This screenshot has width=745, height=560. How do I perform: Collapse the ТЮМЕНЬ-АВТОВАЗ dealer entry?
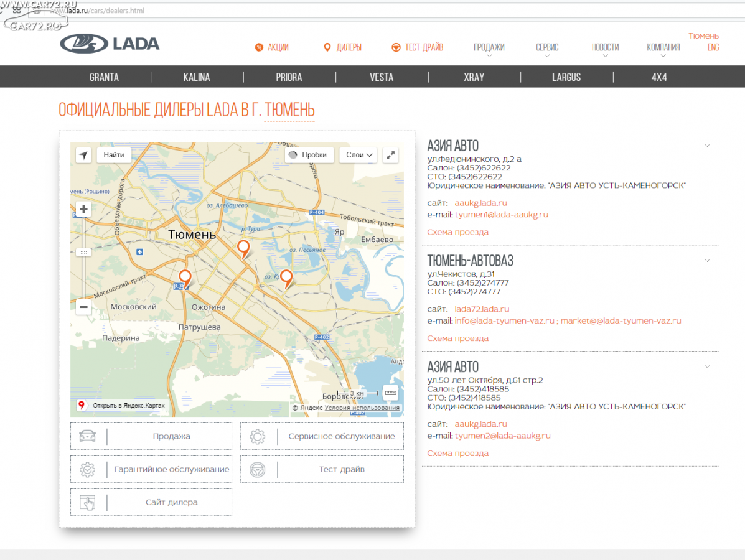click(x=707, y=261)
